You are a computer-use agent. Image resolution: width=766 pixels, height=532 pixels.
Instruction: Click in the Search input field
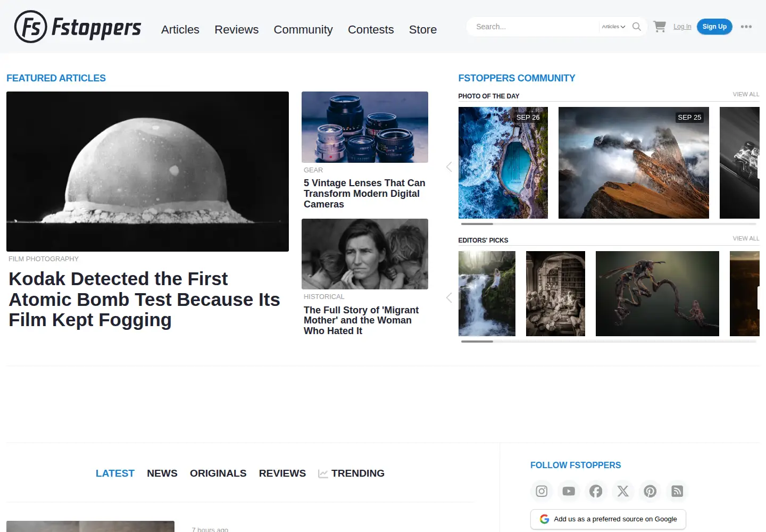pyautogui.click(x=535, y=27)
